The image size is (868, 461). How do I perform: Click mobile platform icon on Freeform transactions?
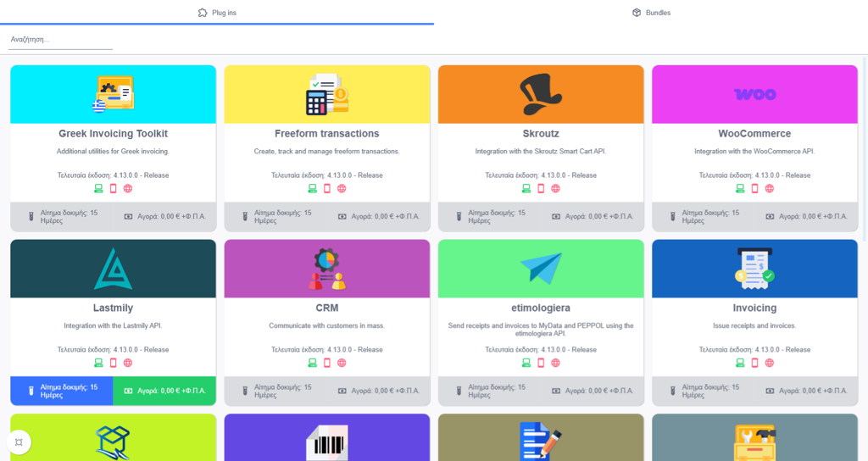click(x=327, y=189)
